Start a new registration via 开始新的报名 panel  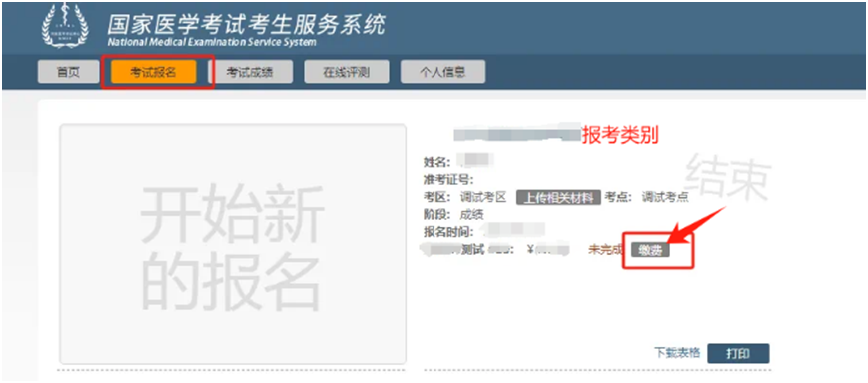(x=233, y=244)
